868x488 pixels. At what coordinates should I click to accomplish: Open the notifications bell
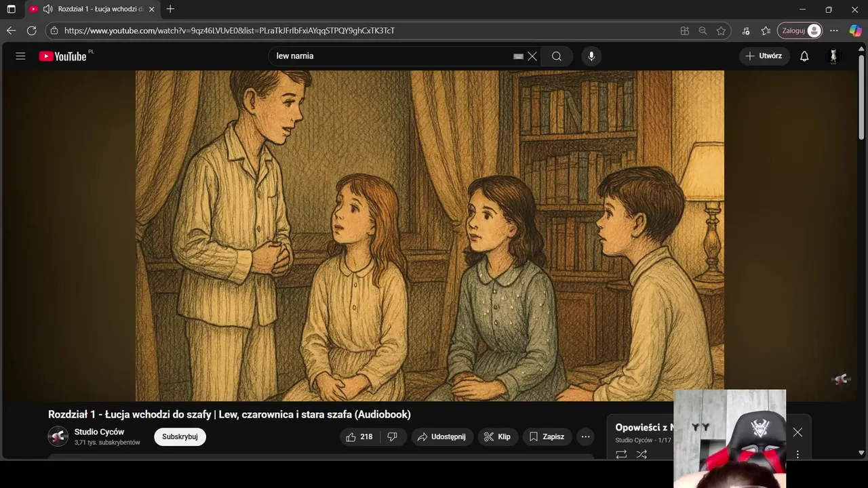click(x=804, y=56)
